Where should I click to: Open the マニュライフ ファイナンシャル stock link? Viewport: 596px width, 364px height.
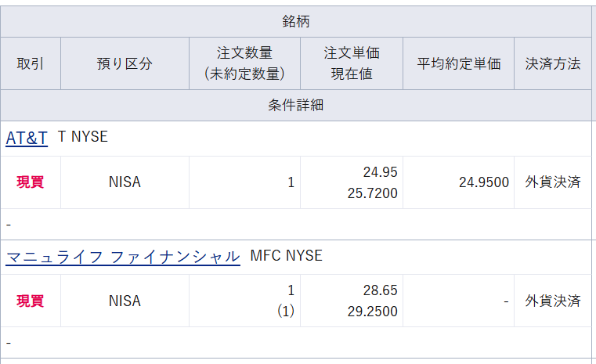click(x=123, y=257)
